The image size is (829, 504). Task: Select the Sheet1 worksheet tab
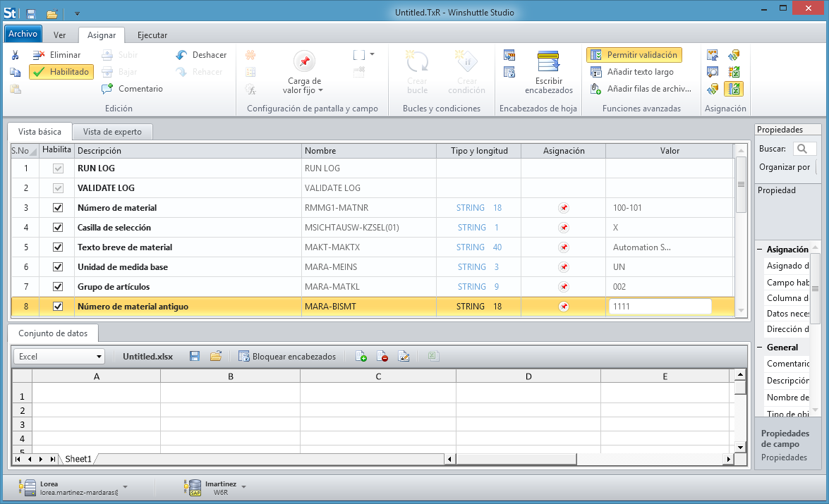click(x=78, y=459)
